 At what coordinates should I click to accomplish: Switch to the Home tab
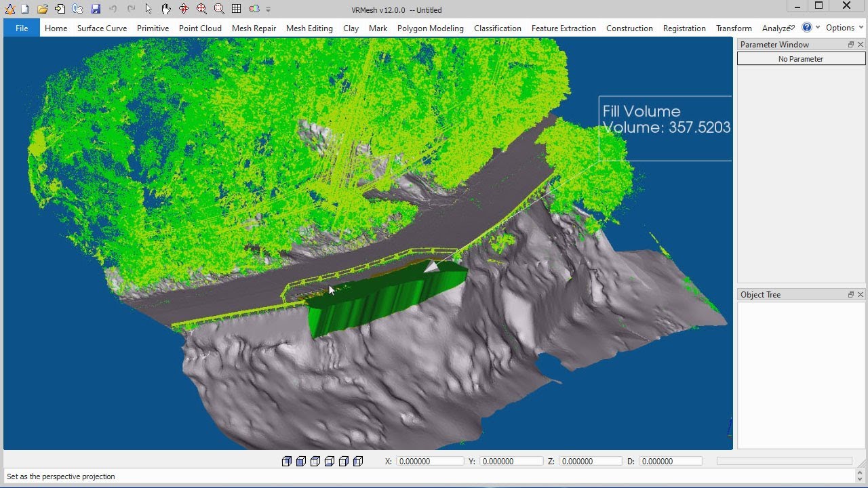point(56,28)
